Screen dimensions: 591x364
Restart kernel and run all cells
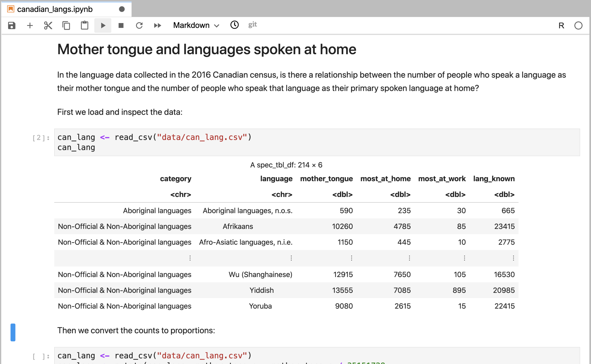157,26
